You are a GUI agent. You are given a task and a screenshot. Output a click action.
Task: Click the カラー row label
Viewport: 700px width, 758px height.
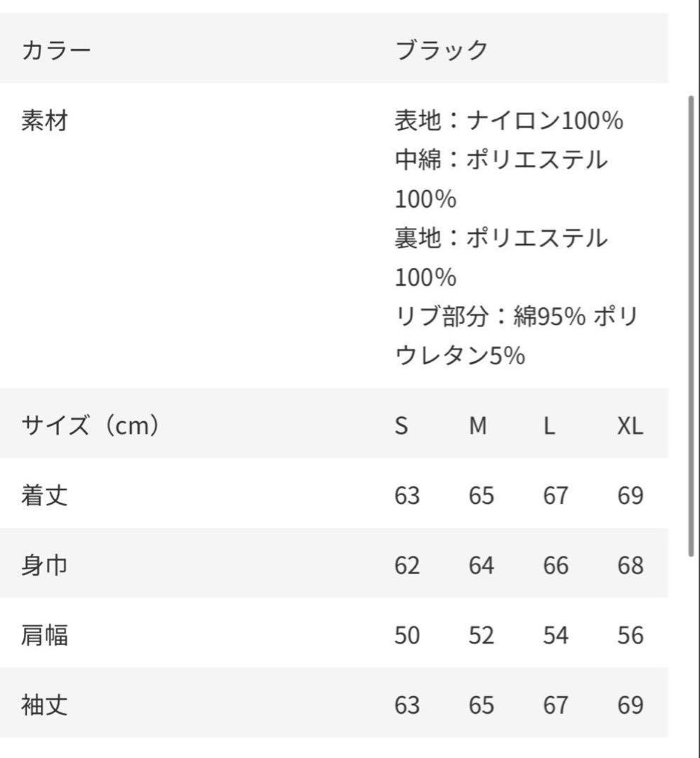pos(57,51)
